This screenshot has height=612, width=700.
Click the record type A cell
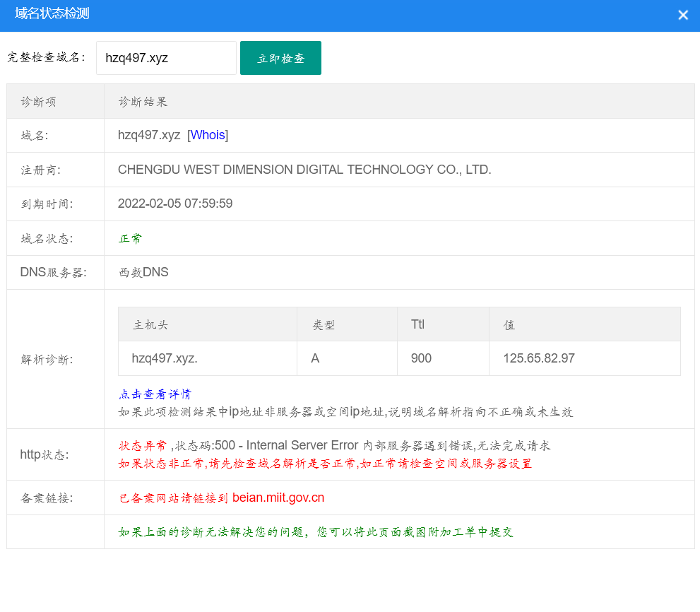click(x=347, y=358)
